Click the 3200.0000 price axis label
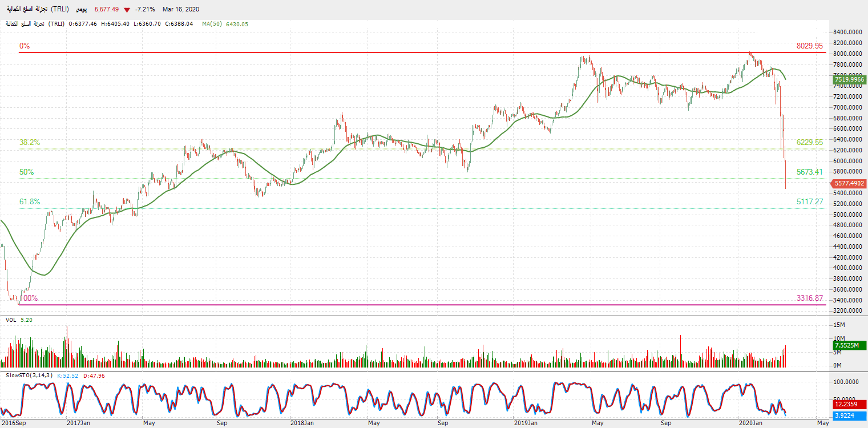 tap(847, 311)
